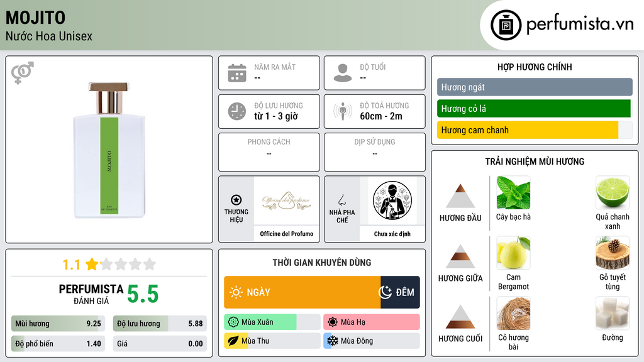
Task: Open the Cam Bergamot note image
Action: 513,253
